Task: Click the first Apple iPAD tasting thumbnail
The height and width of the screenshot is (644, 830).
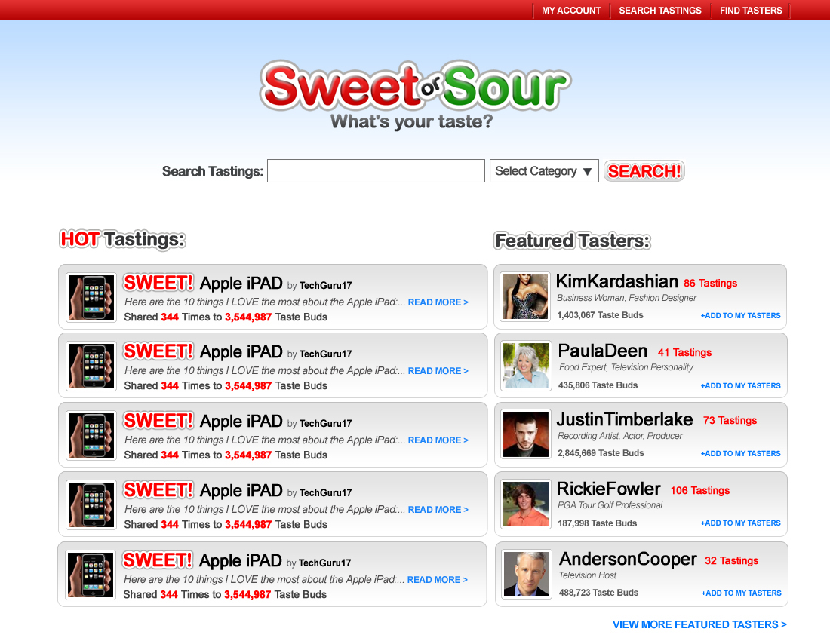Action: [x=91, y=297]
